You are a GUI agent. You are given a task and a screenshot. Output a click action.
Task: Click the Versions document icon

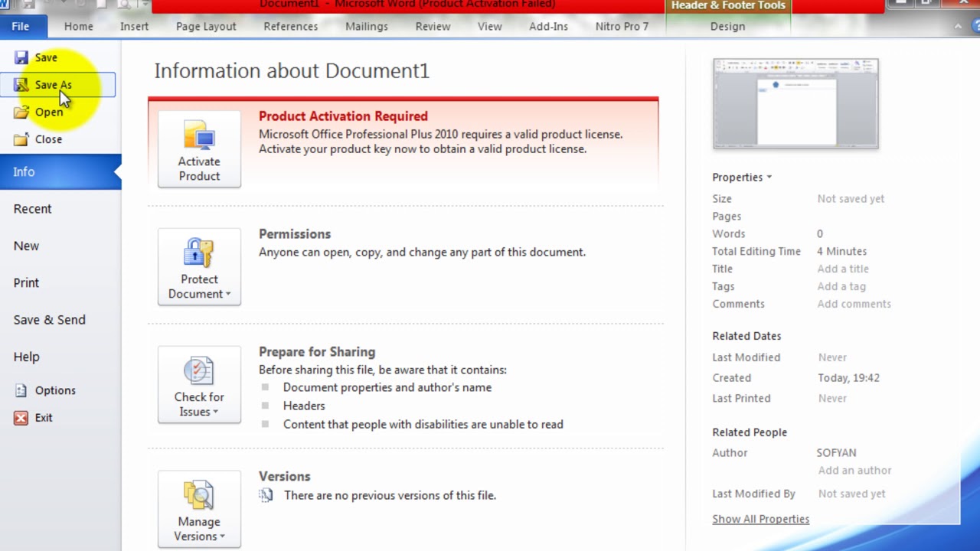(266, 495)
